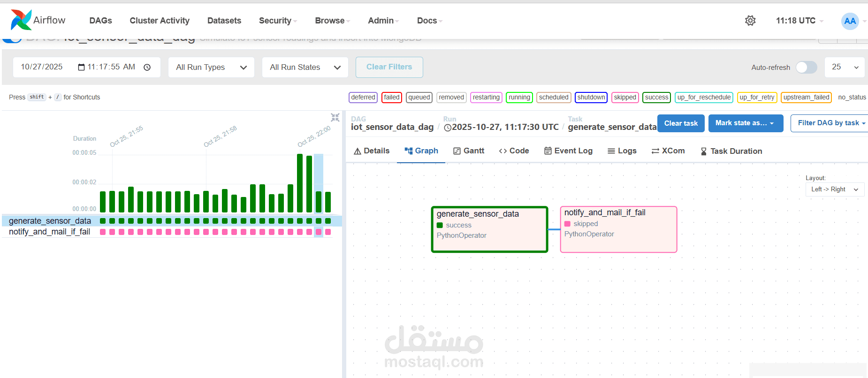Open the Event Log tab

pyautogui.click(x=568, y=151)
